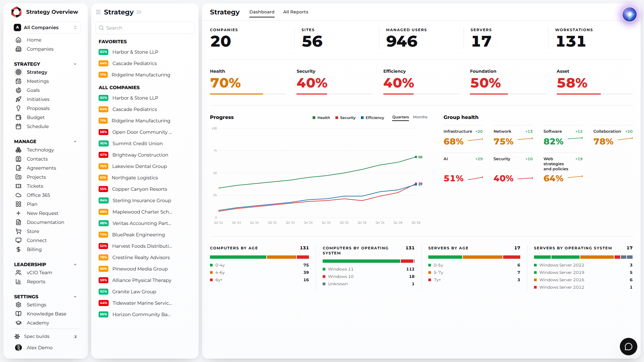
Task: Select the Quarters chart view
Action: [x=400, y=117]
